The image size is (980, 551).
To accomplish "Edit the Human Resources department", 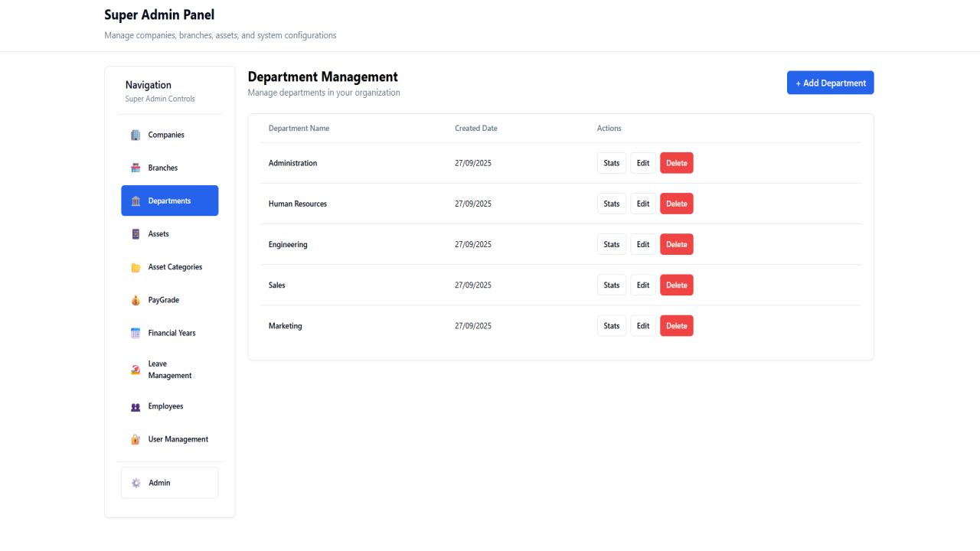I will click(643, 204).
